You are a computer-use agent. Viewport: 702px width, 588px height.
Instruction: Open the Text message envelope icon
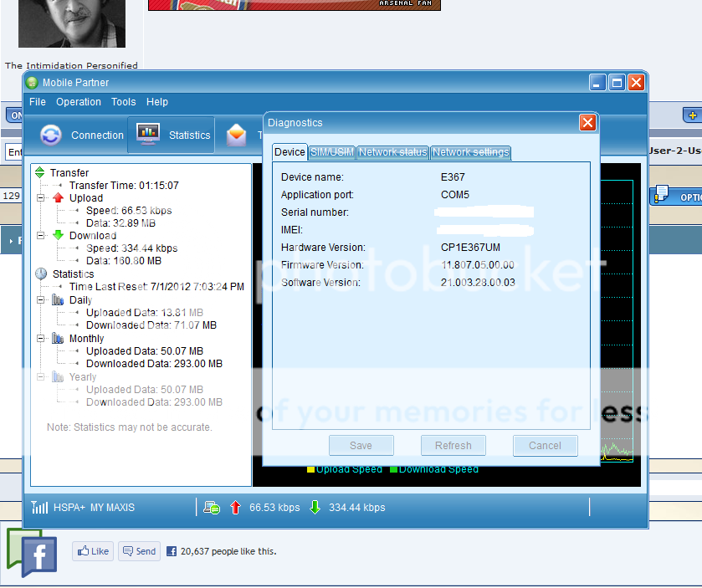coord(237,135)
